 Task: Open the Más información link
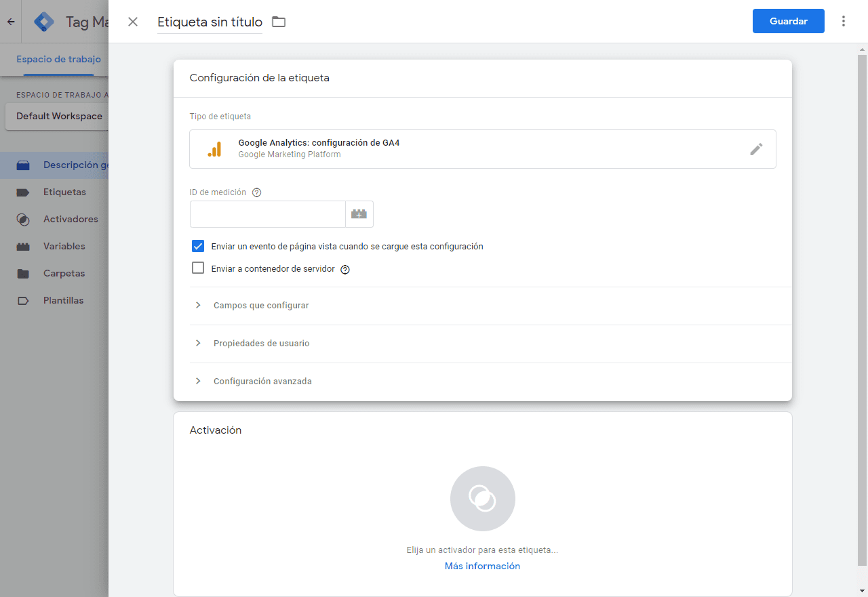point(482,566)
